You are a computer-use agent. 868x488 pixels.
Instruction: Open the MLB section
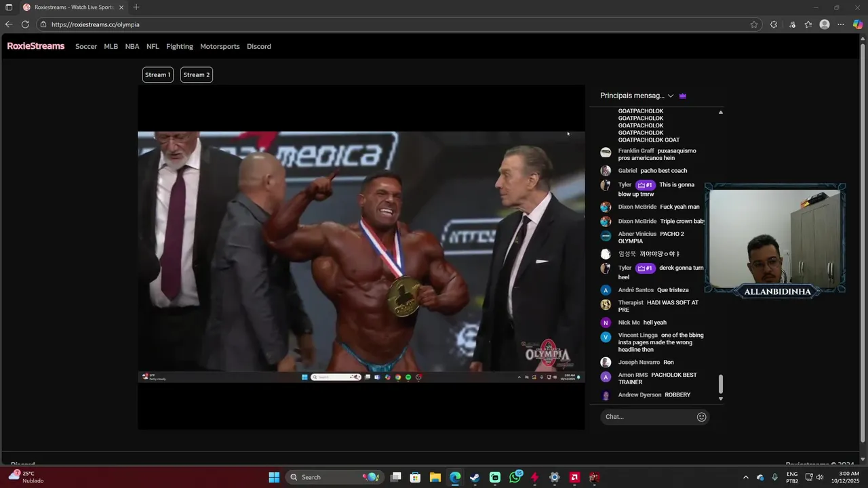(111, 47)
